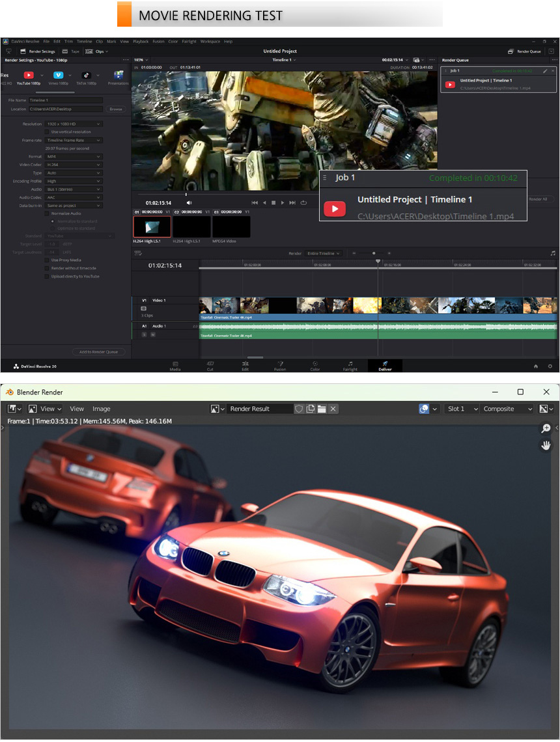
Task: Tick Upload directly to YouTube checkbox
Action: click(47, 277)
